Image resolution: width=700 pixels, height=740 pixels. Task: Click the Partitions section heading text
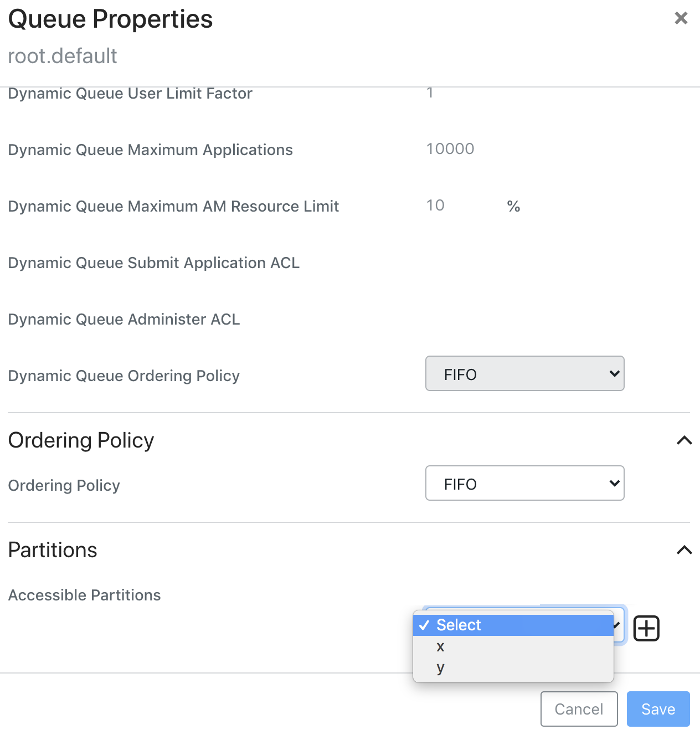pyautogui.click(x=53, y=550)
